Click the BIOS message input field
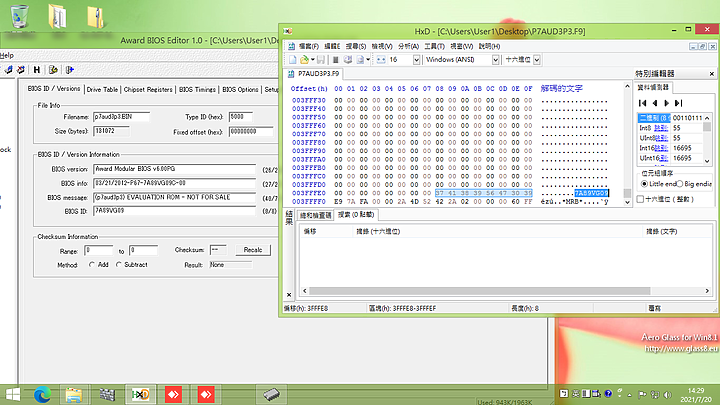Viewport: 720px width, 405px height. [174, 197]
